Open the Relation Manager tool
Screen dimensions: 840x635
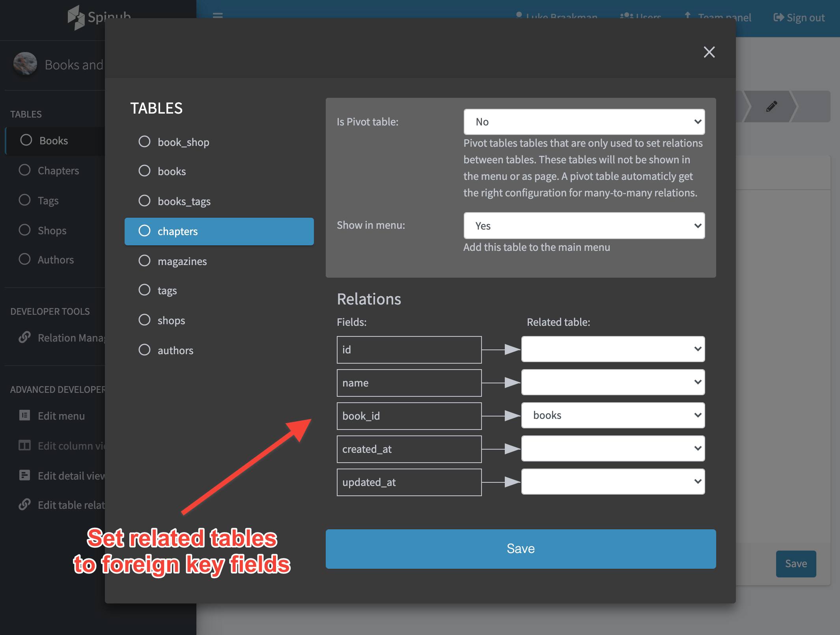[x=25, y=338]
